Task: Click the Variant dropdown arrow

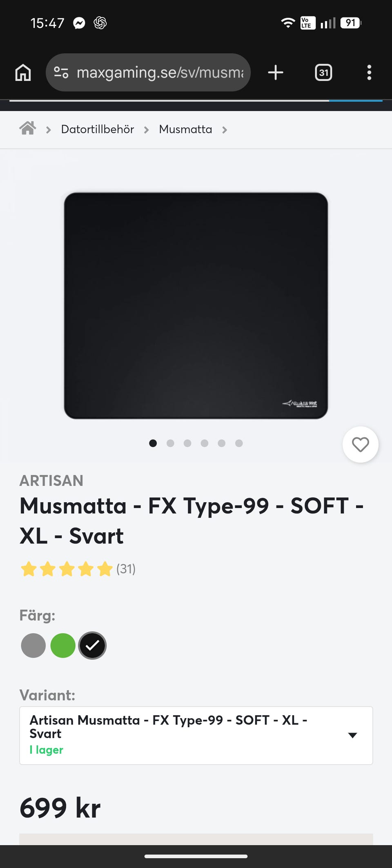Action: 352,735
